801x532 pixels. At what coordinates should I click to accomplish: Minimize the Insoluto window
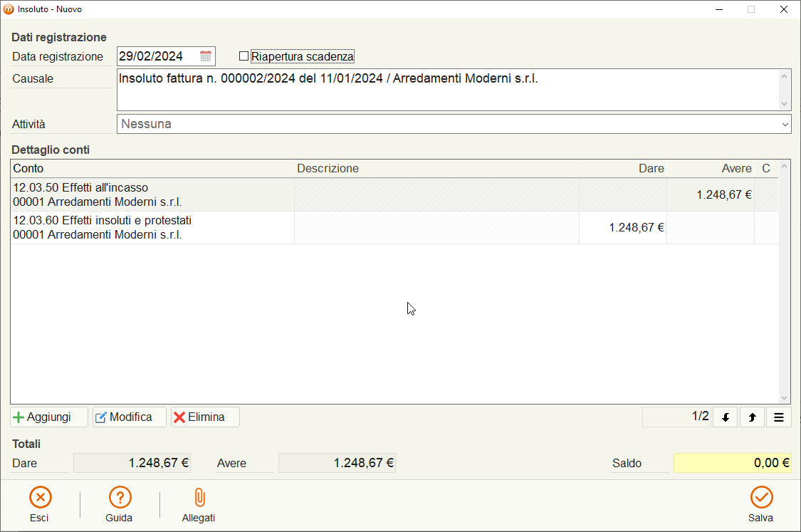(719, 9)
